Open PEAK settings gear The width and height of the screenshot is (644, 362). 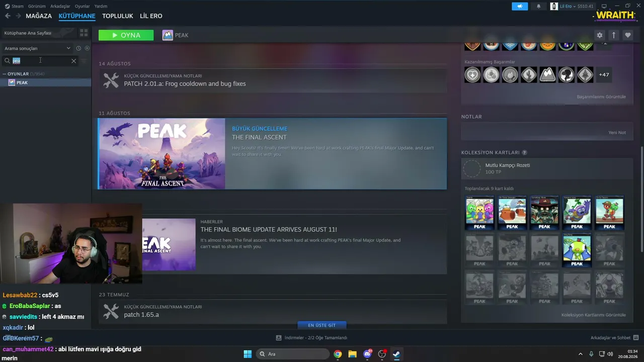[599, 35]
